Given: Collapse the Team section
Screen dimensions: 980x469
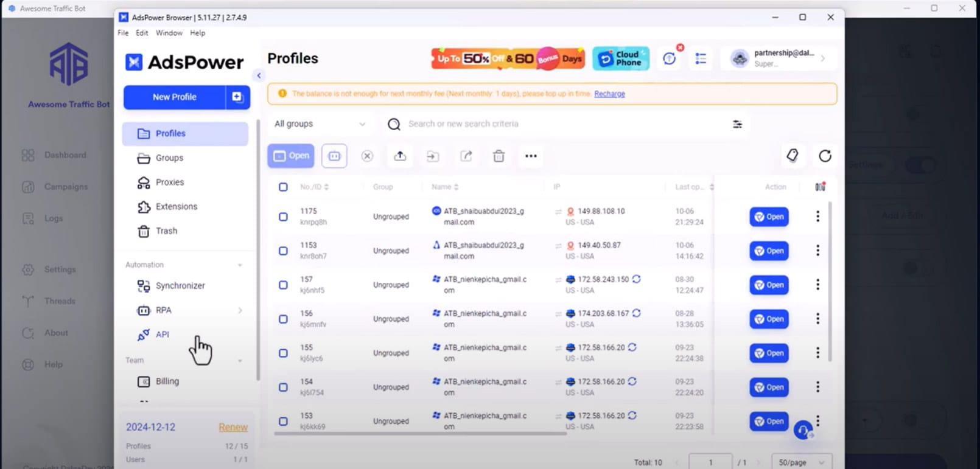Looking at the screenshot, I should (x=240, y=361).
